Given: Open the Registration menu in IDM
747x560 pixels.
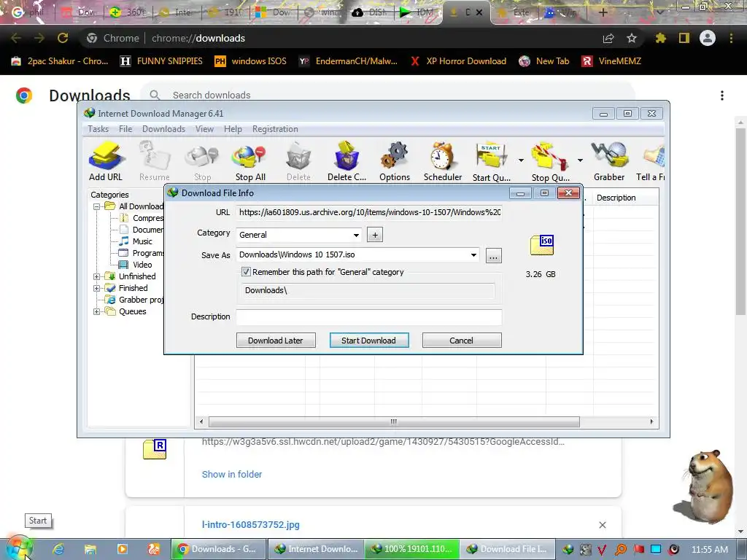Looking at the screenshot, I should pos(275,129).
